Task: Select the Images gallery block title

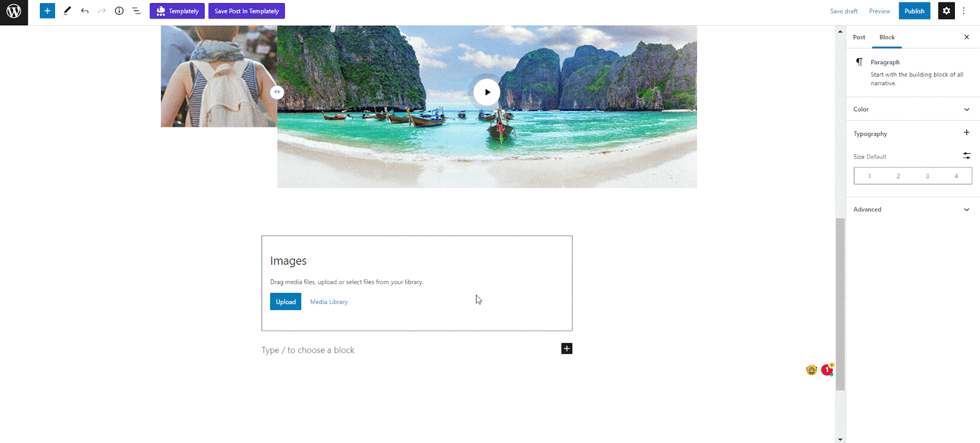Action: point(288,261)
